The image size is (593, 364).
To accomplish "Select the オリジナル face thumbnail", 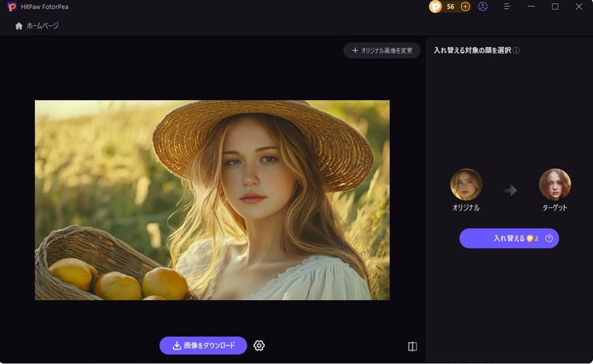I will point(466,184).
